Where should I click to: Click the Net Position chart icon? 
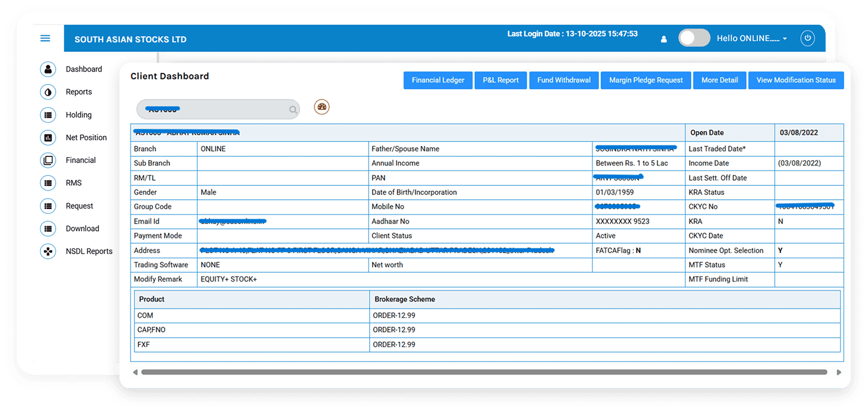tap(48, 138)
